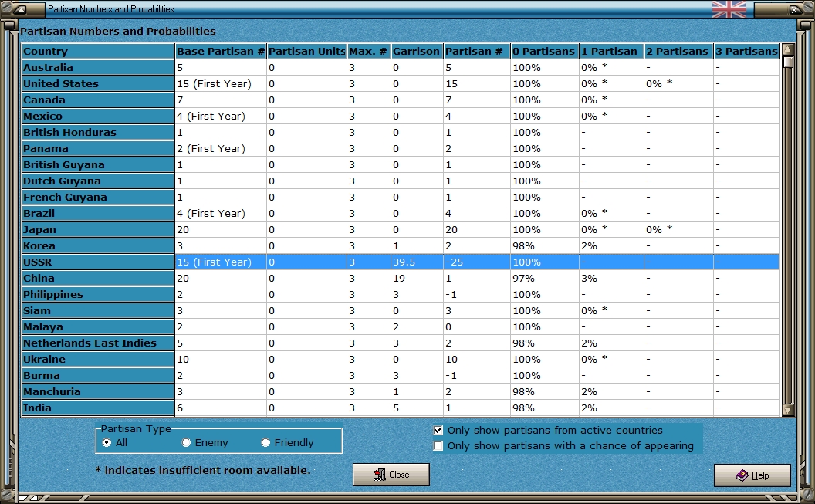
Task: Click China 1 Partisan value 3%
Action: [589, 278]
